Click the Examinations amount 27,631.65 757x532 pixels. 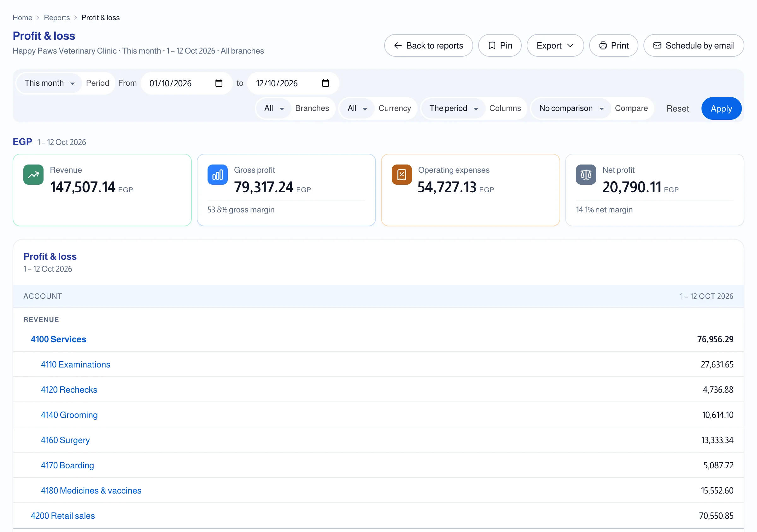pos(717,365)
